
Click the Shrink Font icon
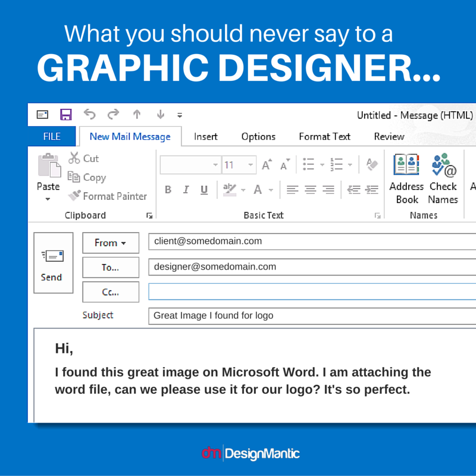click(x=285, y=165)
